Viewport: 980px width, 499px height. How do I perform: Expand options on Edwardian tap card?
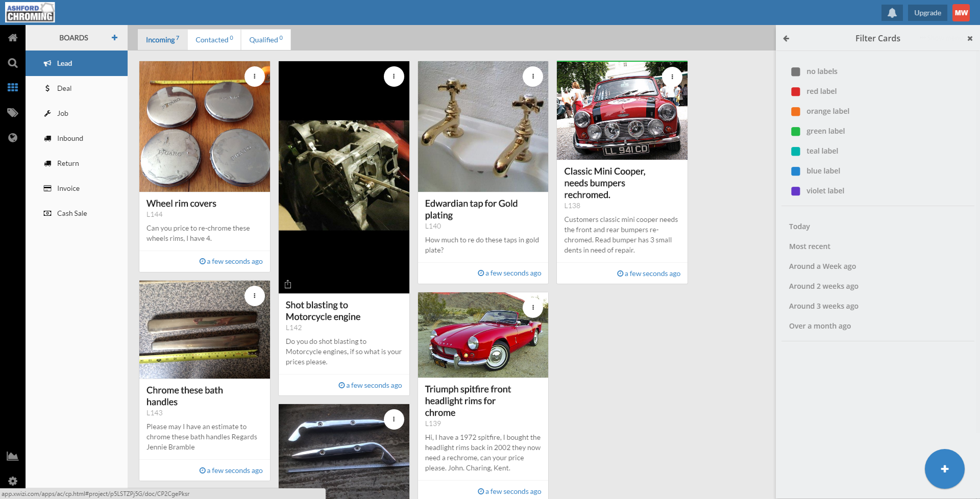tap(533, 77)
